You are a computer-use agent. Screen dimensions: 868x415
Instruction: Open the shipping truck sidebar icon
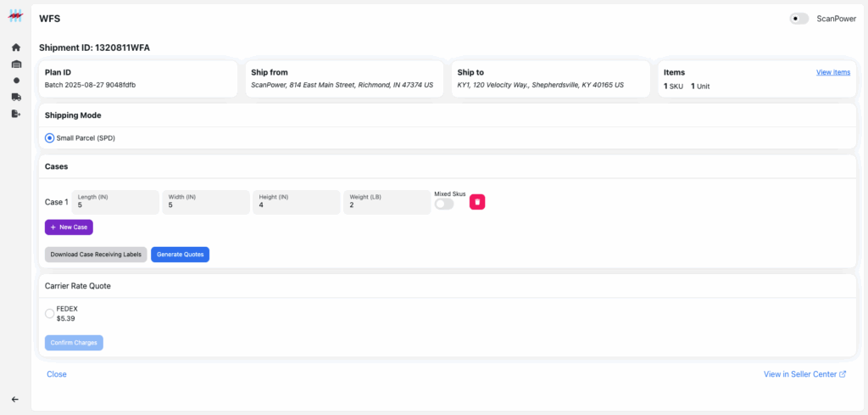pyautogui.click(x=16, y=97)
